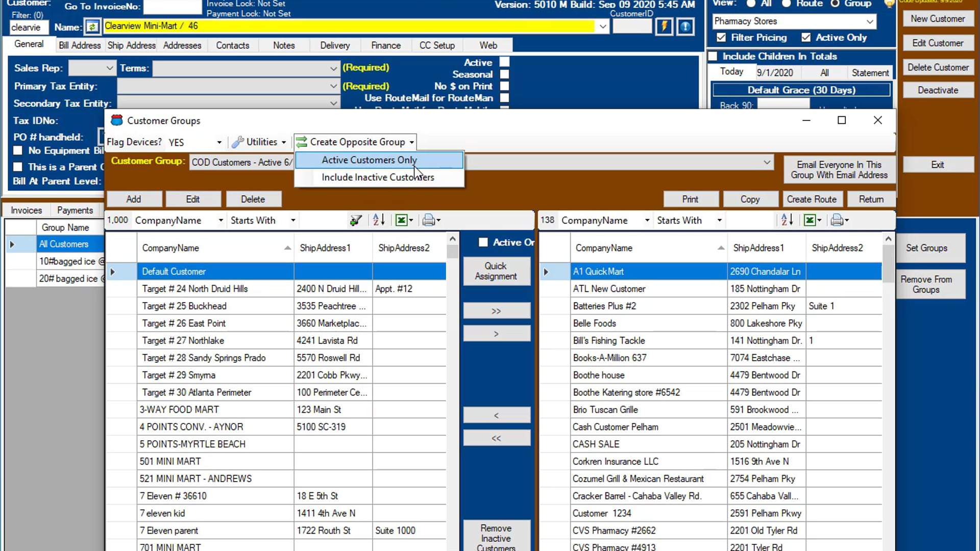The height and width of the screenshot is (551, 980).
Task: Click Email Everyone In This Group button
Action: coord(839,170)
